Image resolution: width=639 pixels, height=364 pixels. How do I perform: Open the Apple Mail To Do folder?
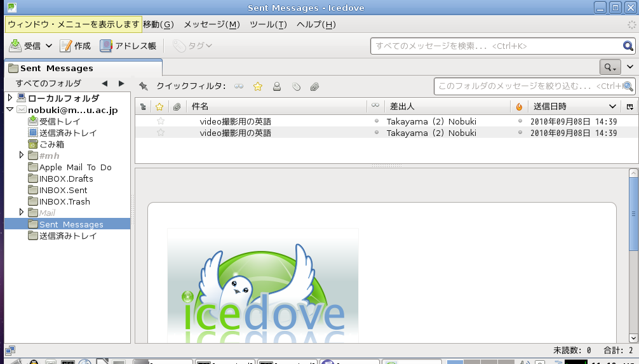pos(70,167)
